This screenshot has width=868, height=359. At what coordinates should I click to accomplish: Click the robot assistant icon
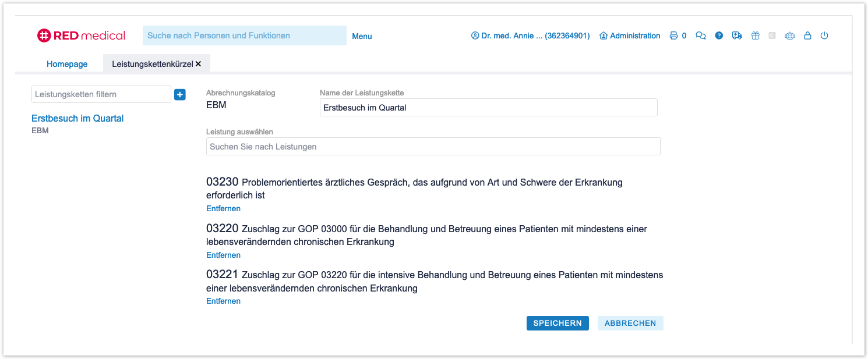click(789, 35)
